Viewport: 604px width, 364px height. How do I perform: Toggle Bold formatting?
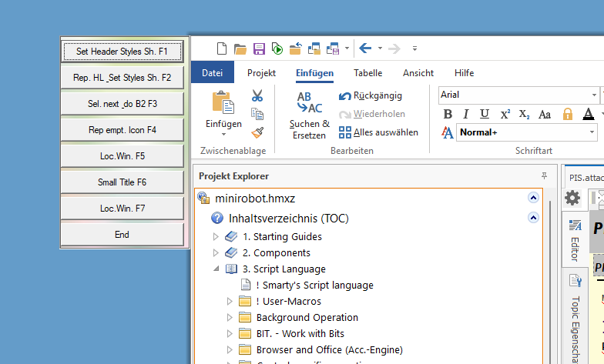pos(448,114)
